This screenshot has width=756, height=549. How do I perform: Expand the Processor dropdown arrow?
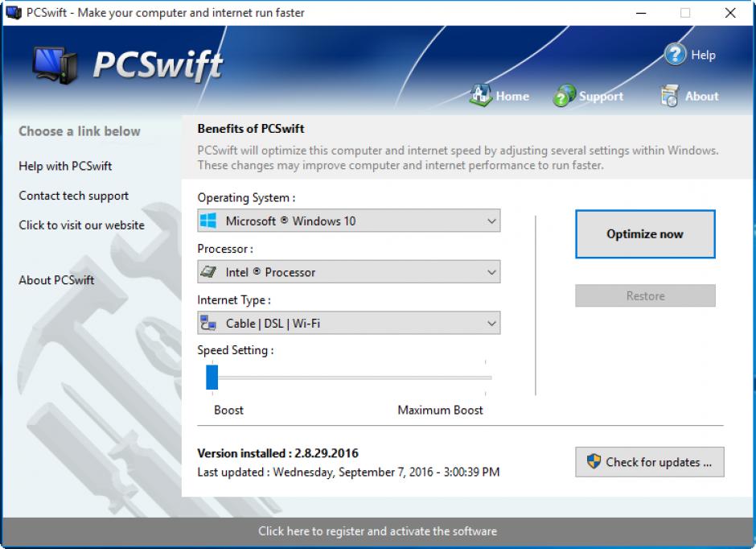click(491, 272)
